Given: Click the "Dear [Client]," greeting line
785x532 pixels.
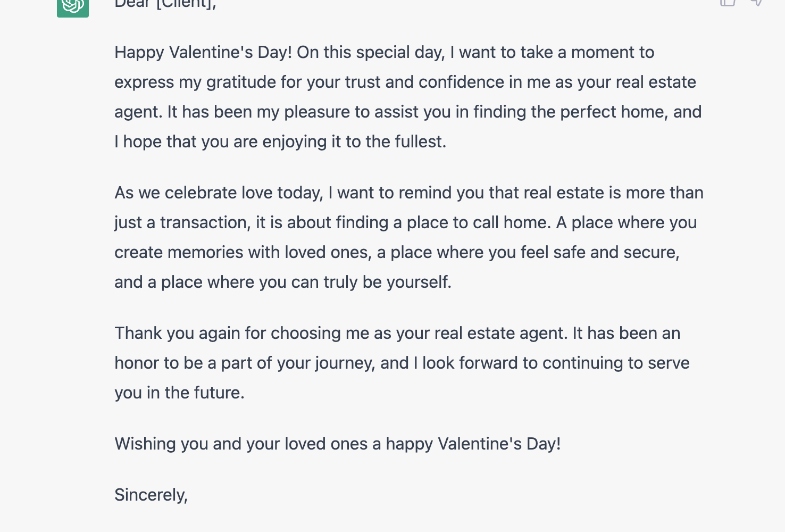Looking at the screenshot, I should (x=165, y=4).
